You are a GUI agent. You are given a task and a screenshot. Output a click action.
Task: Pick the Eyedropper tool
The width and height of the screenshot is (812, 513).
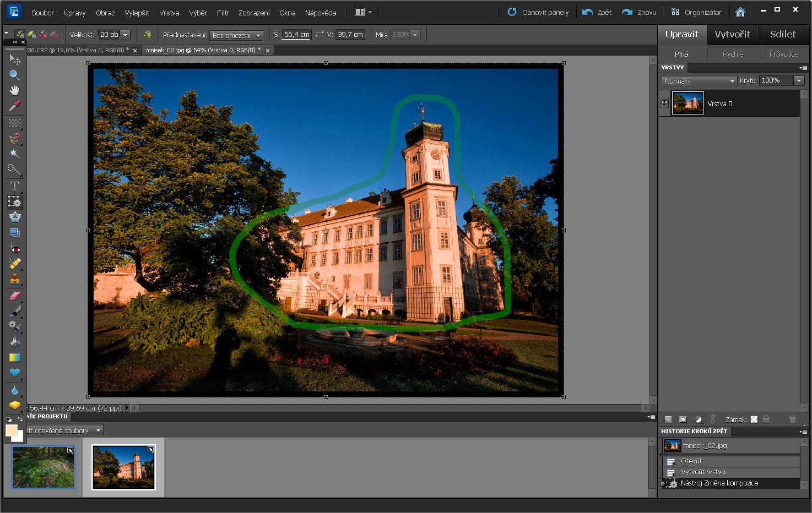coord(14,106)
